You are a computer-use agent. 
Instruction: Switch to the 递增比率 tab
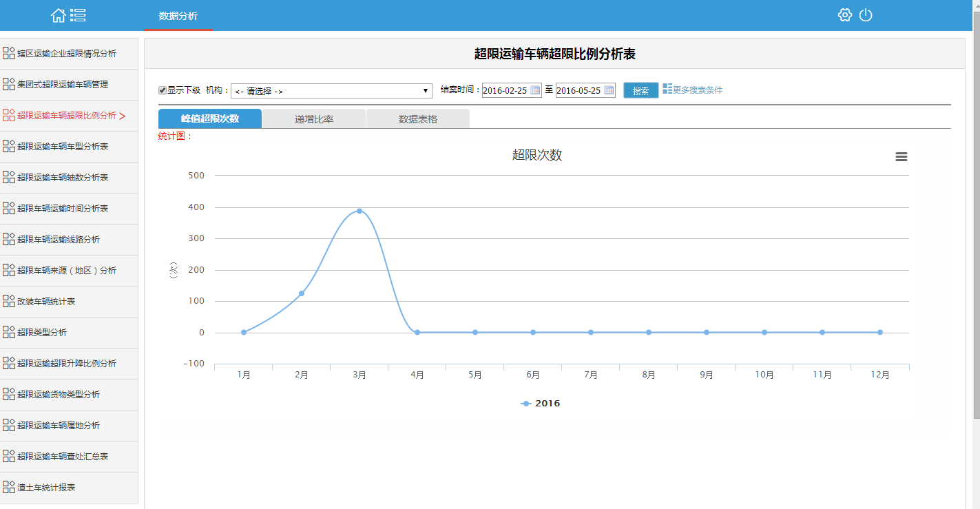click(314, 118)
